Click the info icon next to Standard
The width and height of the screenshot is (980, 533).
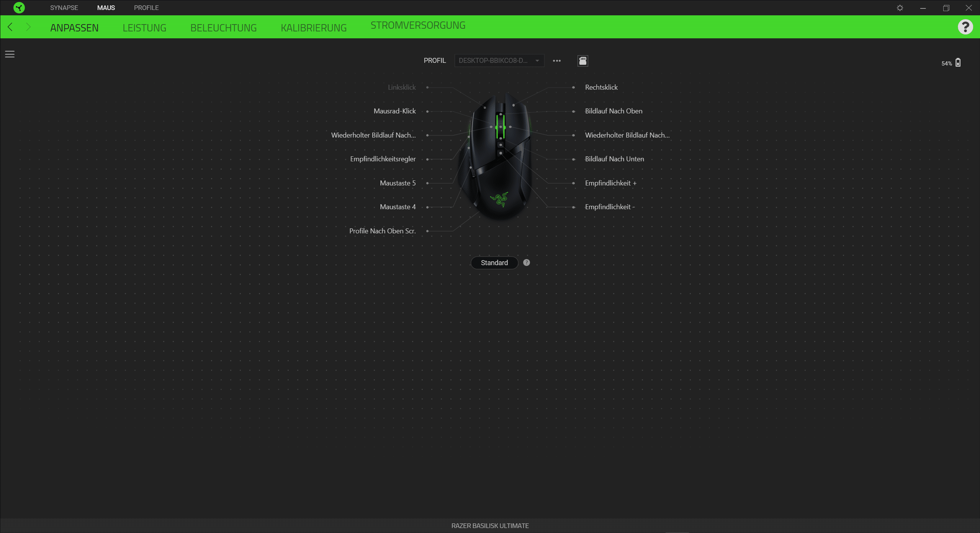tap(527, 262)
